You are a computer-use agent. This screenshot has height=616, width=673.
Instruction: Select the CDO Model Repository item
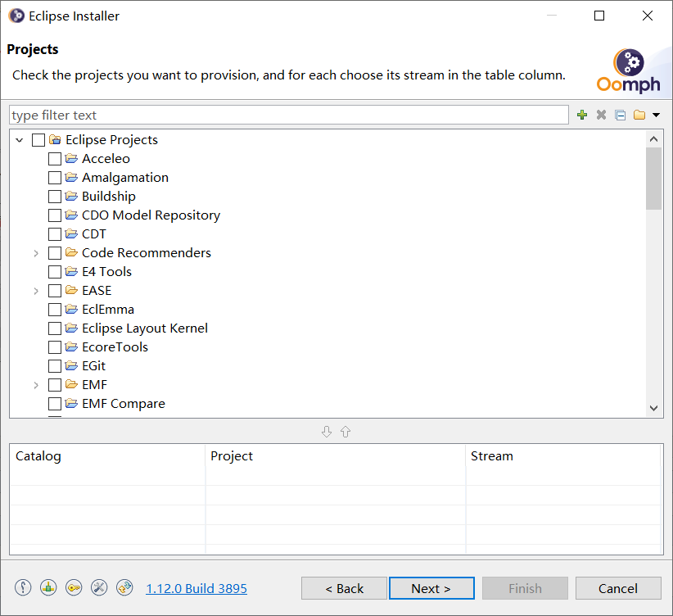click(x=151, y=215)
